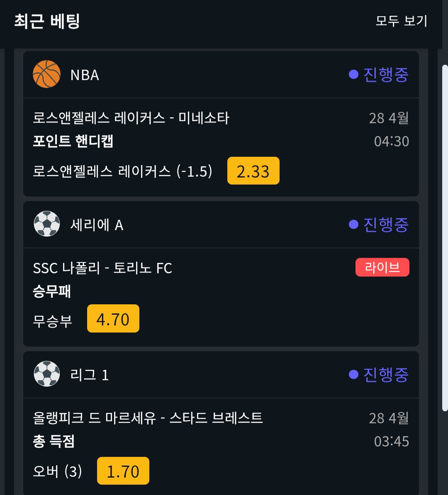The image size is (448, 495).
Task: Click the 세리에 A league name
Action: point(97,225)
